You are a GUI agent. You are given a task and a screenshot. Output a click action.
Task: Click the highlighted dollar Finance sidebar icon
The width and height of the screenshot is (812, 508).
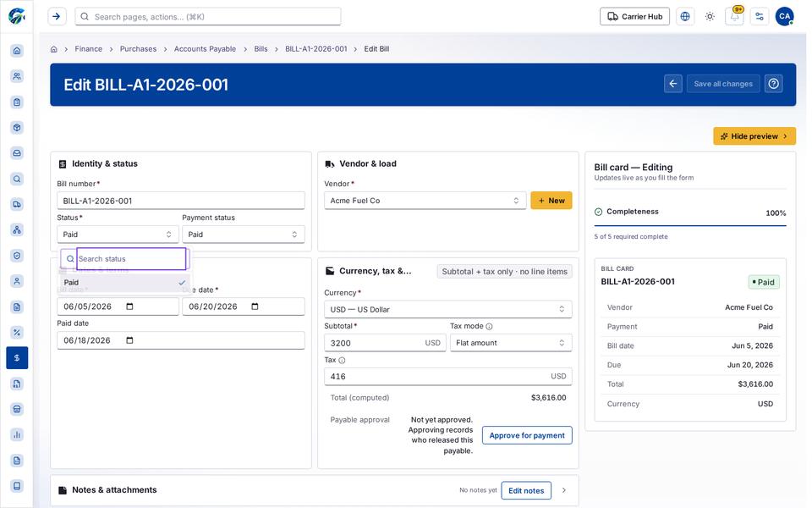point(17,357)
